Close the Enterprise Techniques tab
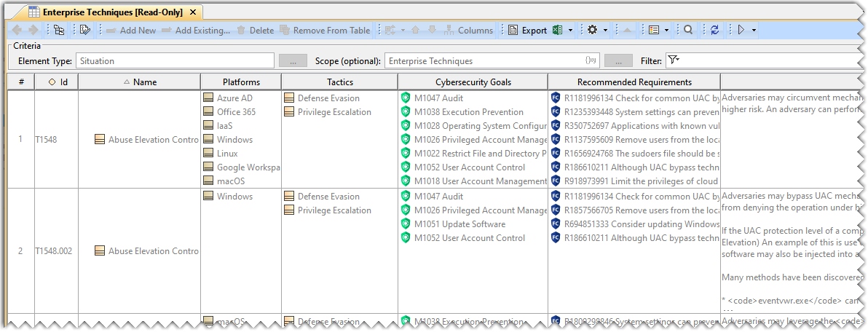The height and width of the screenshot is (332, 868). 192,12
